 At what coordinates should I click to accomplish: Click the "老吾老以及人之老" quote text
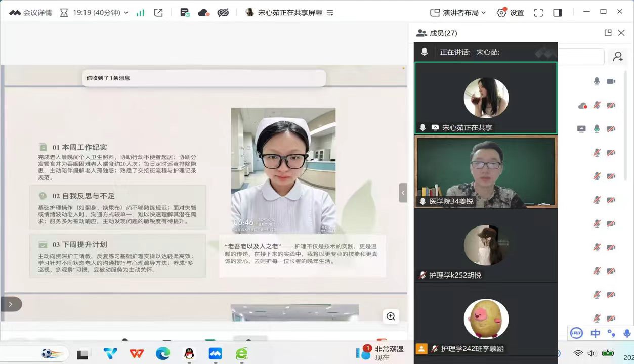tap(252, 246)
